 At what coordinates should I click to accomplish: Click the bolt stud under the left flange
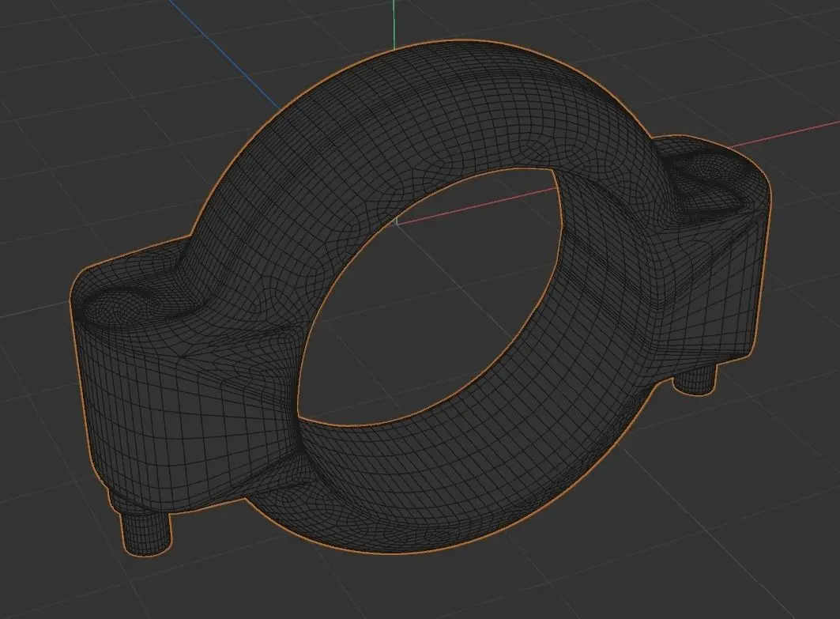pos(145,534)
